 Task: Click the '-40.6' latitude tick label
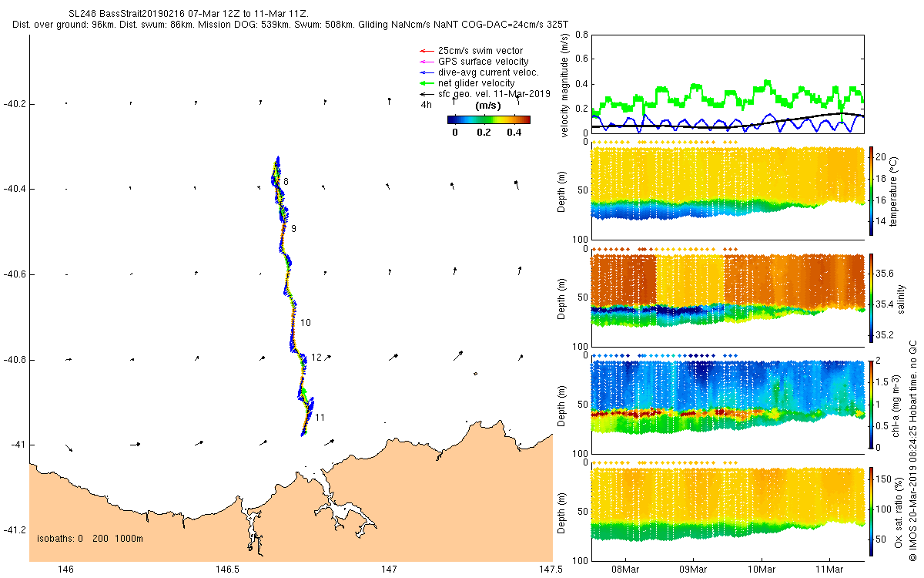(x=14, y=274)
